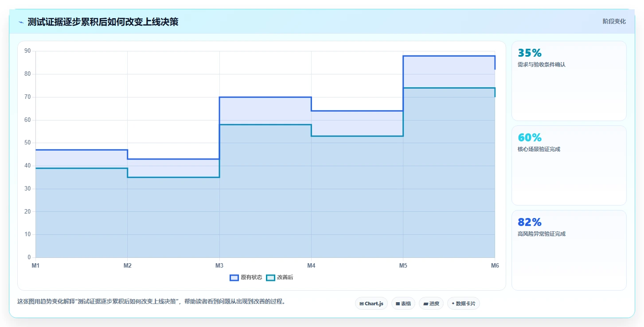Click the 90 y-axis tick label
The width and height of the screenshot is (644, 327).
(x=27, y=51)
